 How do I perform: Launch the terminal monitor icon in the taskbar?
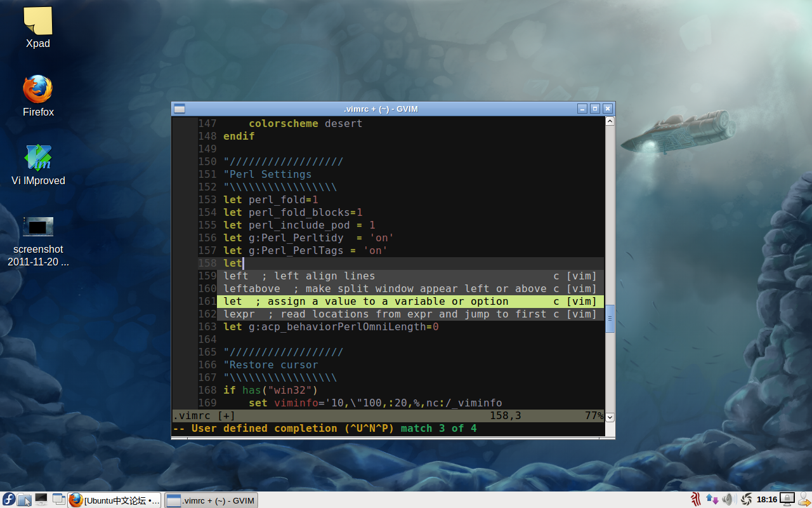pyautogui.click(x=41, y=499)
